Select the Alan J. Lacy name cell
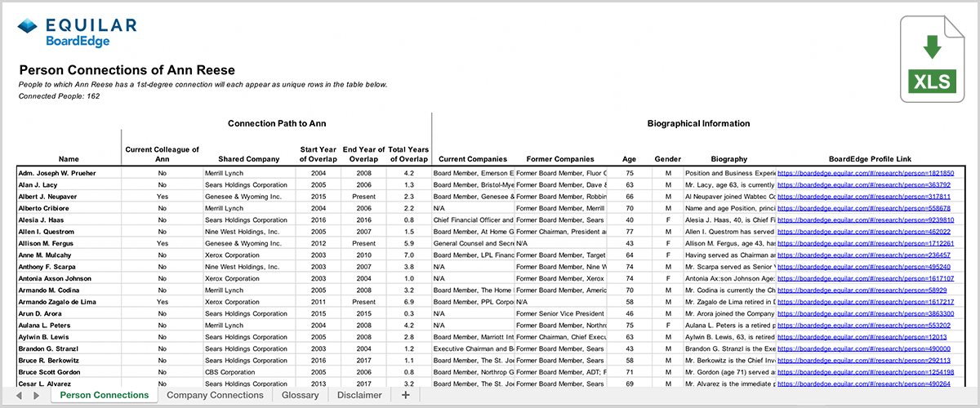 [x=69, y=185]
